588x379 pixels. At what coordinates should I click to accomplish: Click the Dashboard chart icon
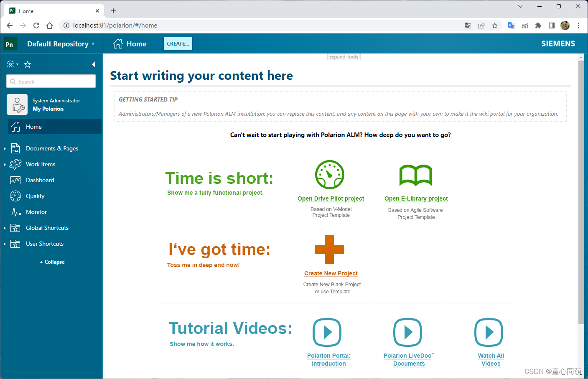[15, 180]
